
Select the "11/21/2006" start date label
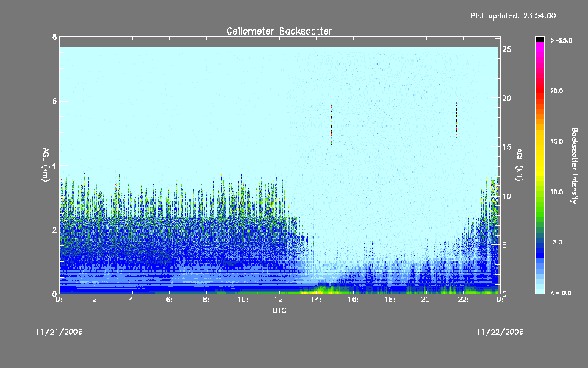(60, 332)
